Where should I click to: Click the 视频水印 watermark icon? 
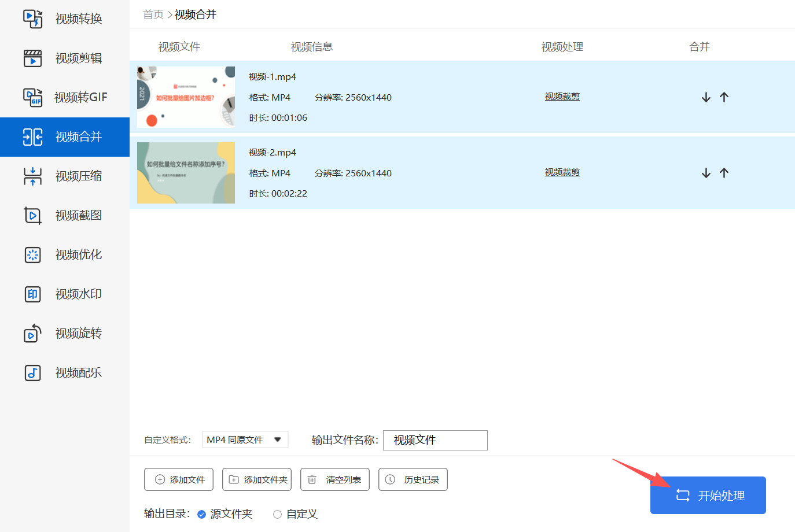point(33,294)
